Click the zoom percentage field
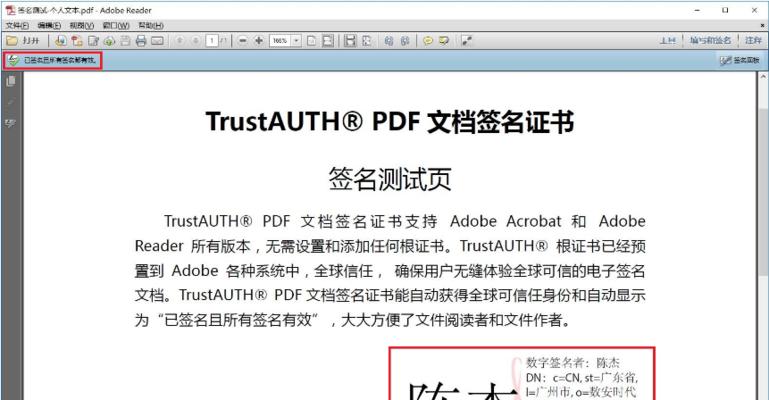 coord(280,41)
